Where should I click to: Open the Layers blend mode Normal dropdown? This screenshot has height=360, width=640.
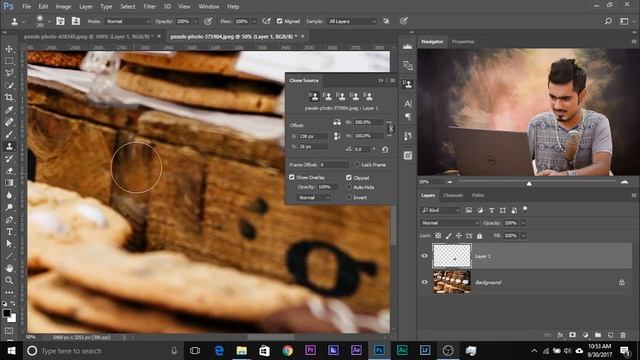(449, 223)
